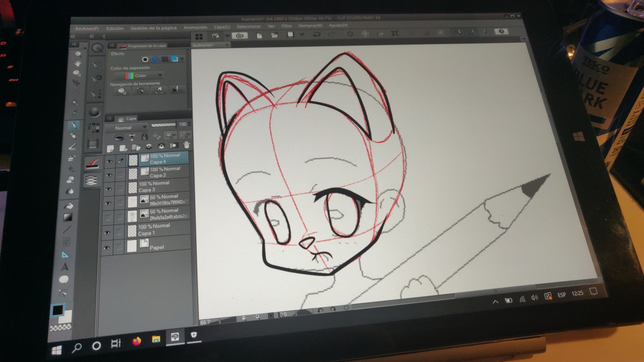The width and height of the screenshot is (644, 362).
Task: Adjust the layer opacity slider
Action: click(164, 124)
